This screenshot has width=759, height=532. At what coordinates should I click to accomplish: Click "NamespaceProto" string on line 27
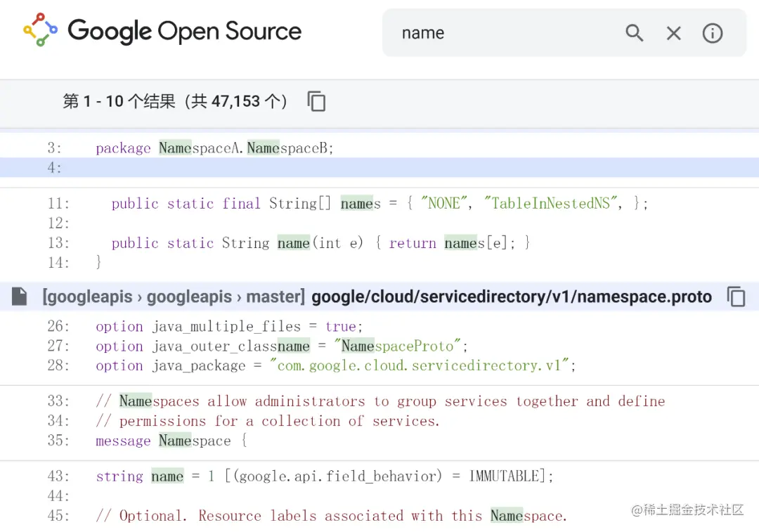pyautogui.click(x=397, y=346)
